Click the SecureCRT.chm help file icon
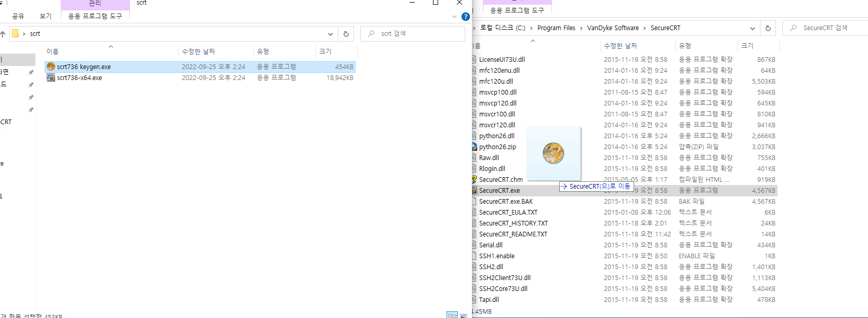 tap(474, 180)
